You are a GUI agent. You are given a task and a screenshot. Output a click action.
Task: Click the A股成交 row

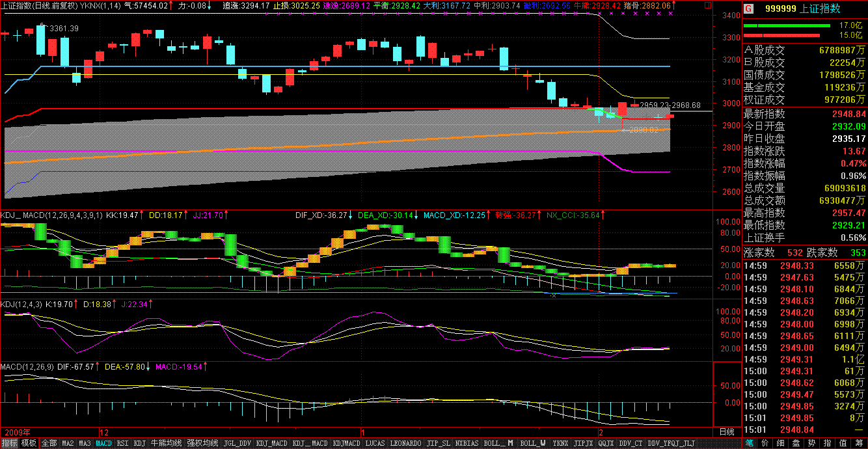tap(805, 50)
